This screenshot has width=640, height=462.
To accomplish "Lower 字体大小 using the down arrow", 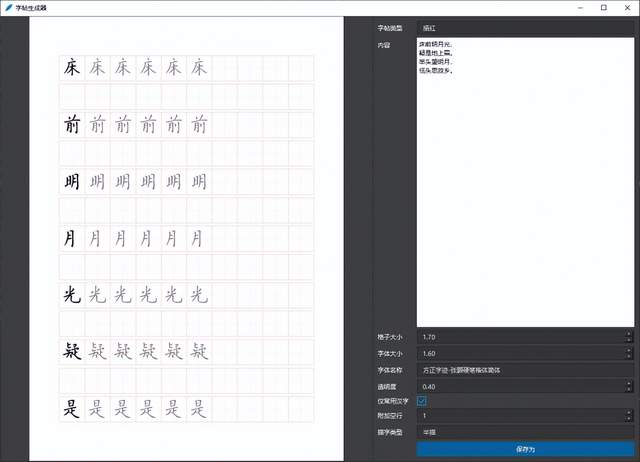I will pos(629,356).
